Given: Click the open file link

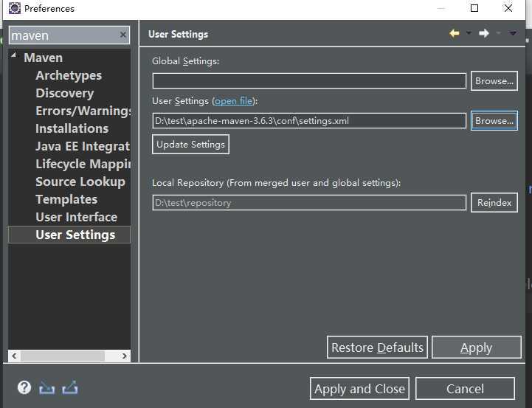Looking at the screenshot, I should (234, 101).
